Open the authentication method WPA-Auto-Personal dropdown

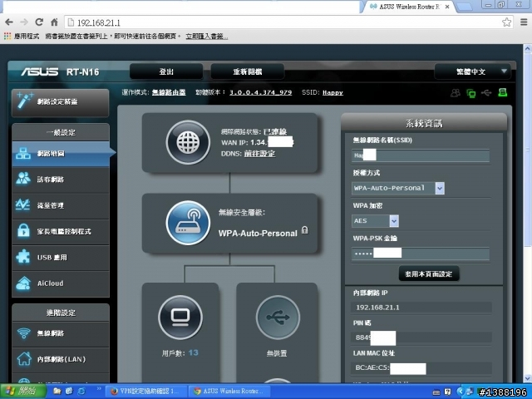coord(398,188)
